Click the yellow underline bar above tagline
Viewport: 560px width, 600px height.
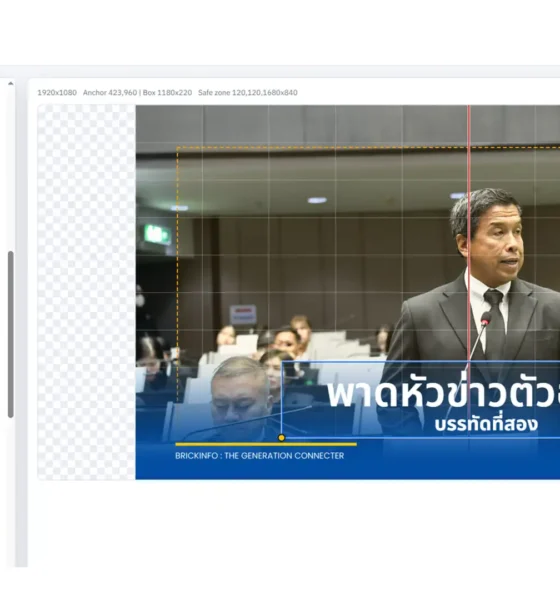click(266, 444)
